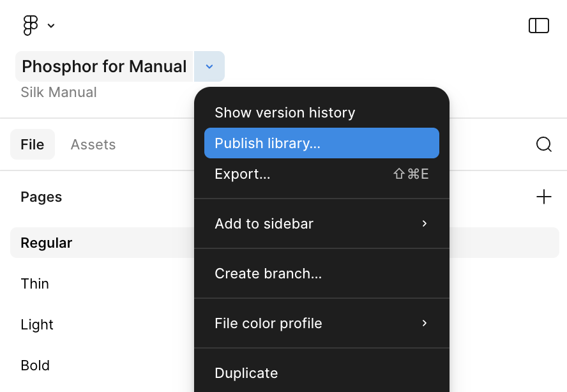Open the chevron next to the Figma logo
This screenshot has height=392, width=567.
point(50,26)
